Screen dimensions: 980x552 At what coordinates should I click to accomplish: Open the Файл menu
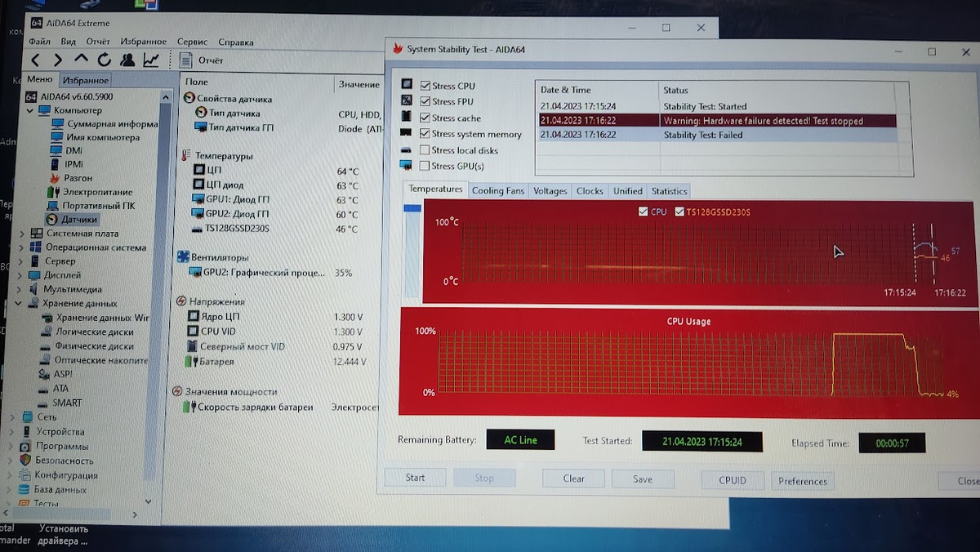pos(39,42)
